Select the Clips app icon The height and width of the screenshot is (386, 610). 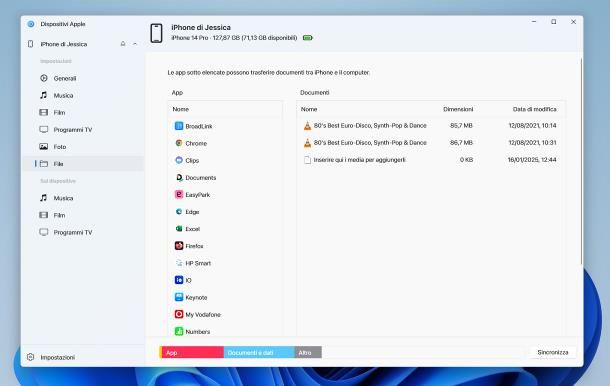tap(179, 160)
